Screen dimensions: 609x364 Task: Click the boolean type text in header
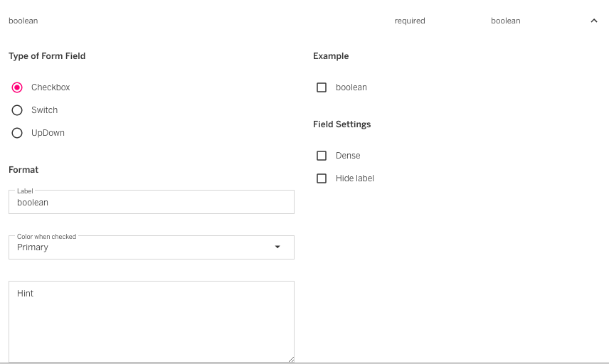pos(505,21)
